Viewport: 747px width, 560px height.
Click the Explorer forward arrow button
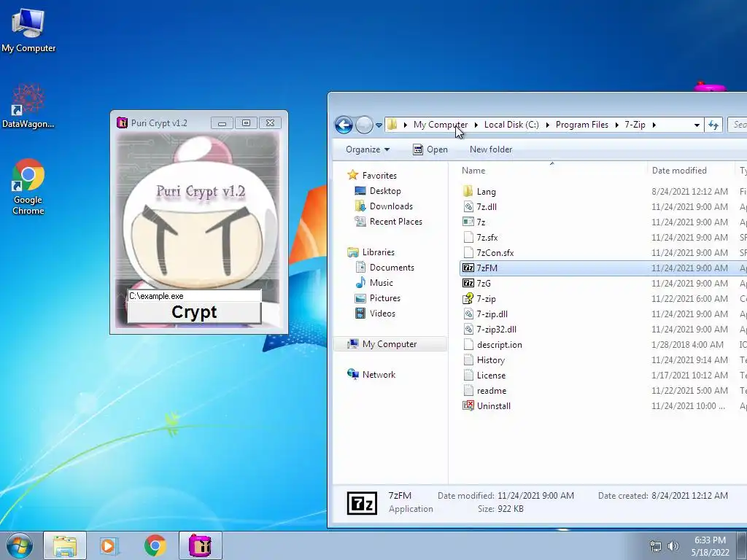coord(365,125)
